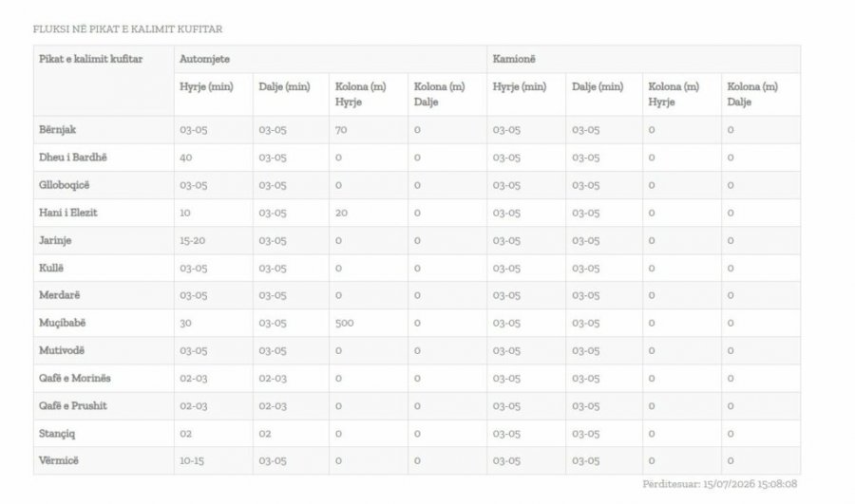Select the Hani i Elezit row
Image resolution: width=855 pixels, height=504 pixels.
pyautogui.click(x=417, y=213)
